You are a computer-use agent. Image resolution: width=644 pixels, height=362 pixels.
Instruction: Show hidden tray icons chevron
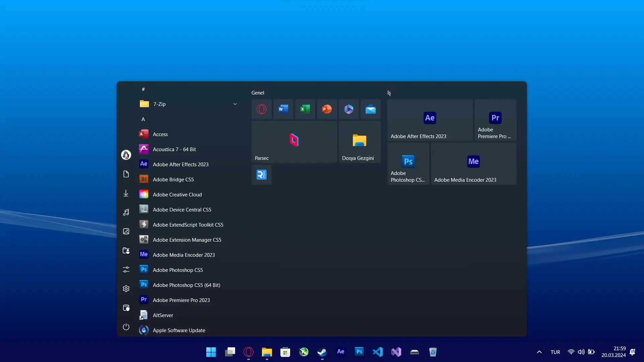[539, 352]
